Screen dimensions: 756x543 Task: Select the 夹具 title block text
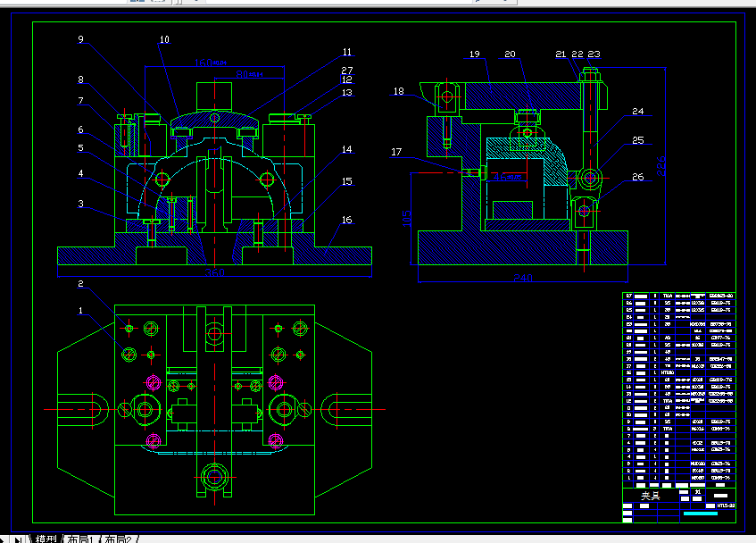651,496
